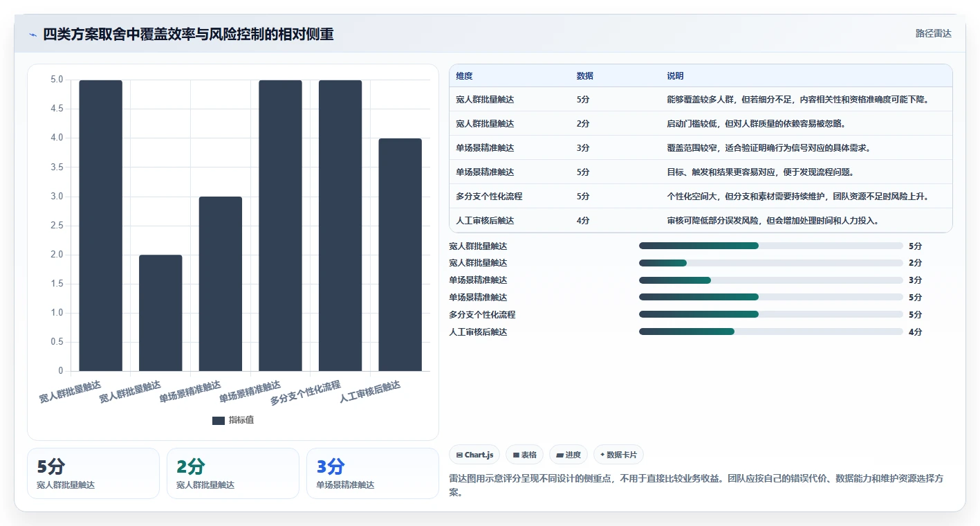This screenshot has height=526, width=980.
Task: Select the Chart.js chip
Action: [475, 455]
